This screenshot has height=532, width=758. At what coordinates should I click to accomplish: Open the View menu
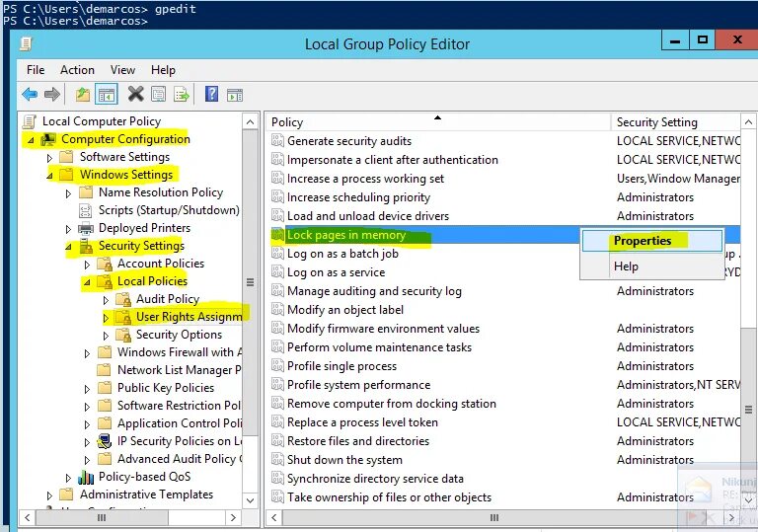click(x=122, y=70)
